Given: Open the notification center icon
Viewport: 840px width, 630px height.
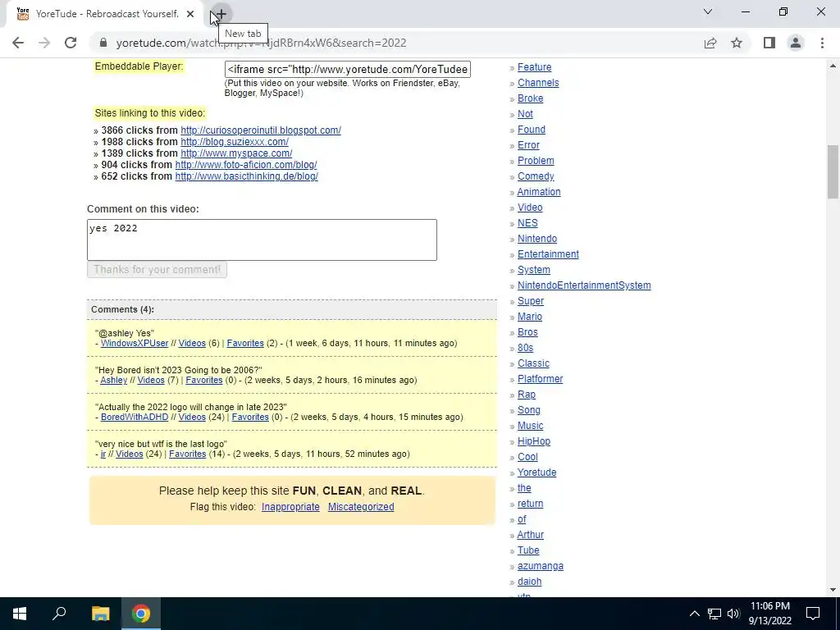Looking at the screenshot, I should [x=813, y=614].
